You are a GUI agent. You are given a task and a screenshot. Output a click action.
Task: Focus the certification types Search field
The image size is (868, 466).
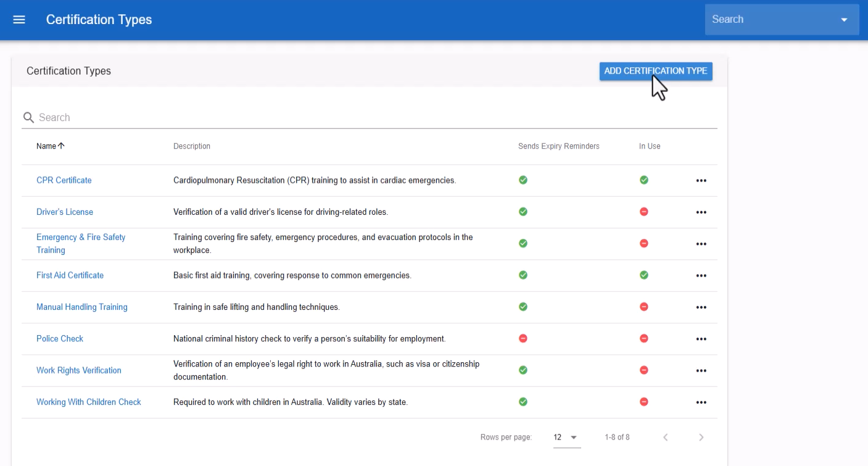(376, 117)
